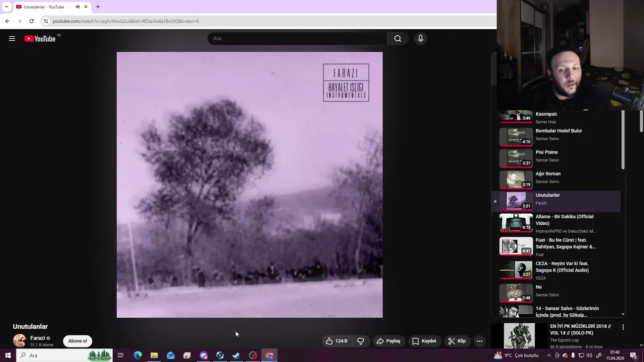Open the Steam taskbar icon
The width and height of the screenshot is (644, 362).
click(x=236, y=355)
